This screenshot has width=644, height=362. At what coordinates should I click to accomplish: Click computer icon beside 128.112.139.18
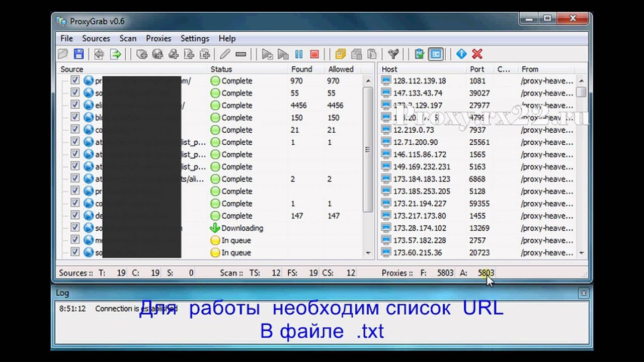click(386, 80)
